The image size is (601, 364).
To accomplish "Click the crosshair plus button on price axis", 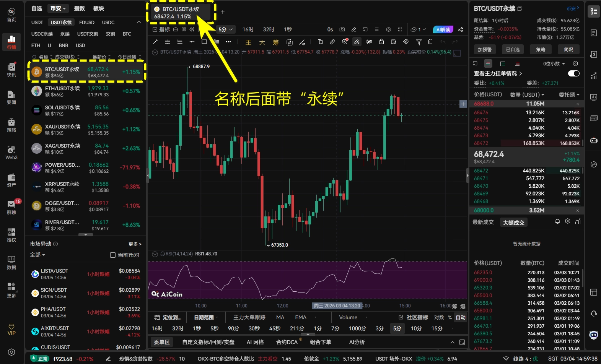I will 463,104.
